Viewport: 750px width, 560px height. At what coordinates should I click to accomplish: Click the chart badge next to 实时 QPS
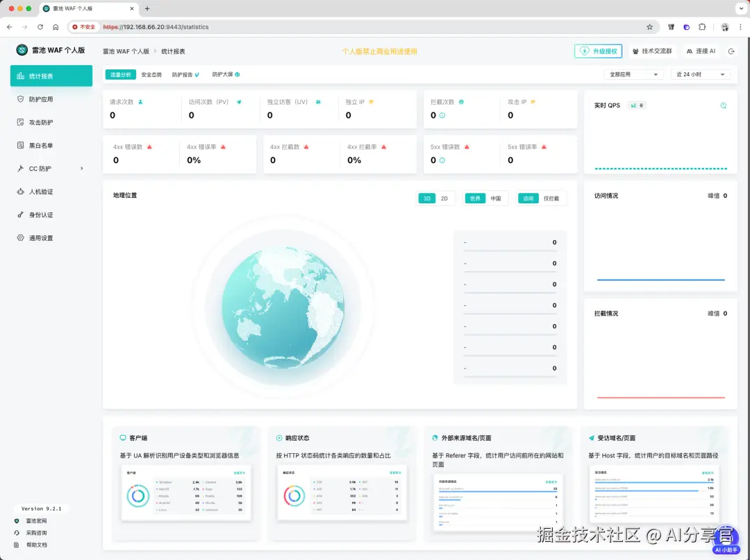tap(637, 105)
